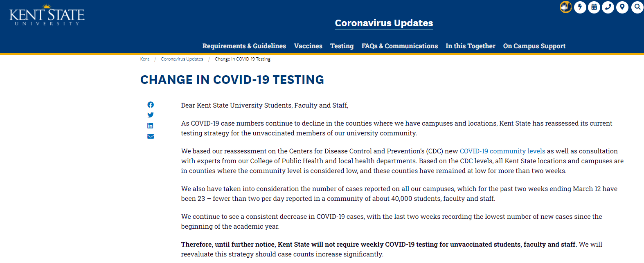Select the Vaccines navigation item

pyautogui.click(x=308, y=46)
